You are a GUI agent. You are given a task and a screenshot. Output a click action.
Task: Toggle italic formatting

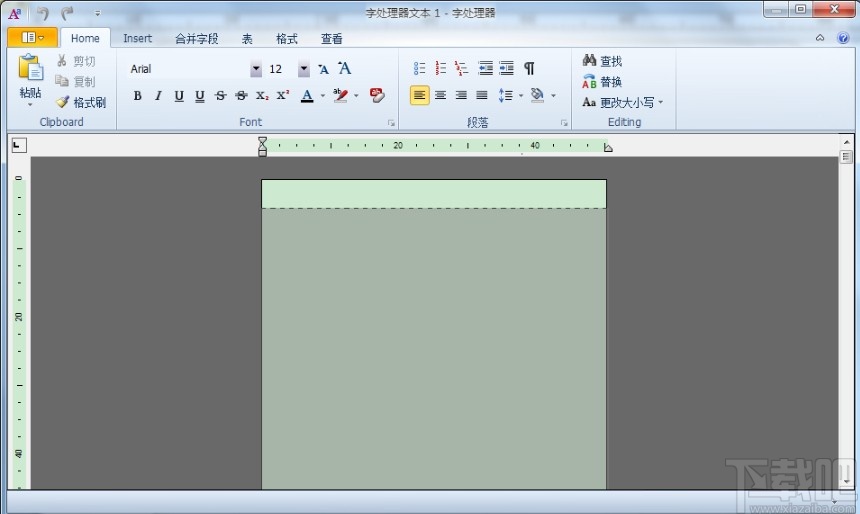(158, 96)
